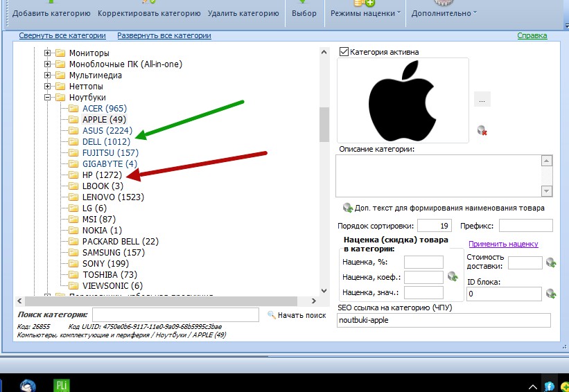The width and height of the screenshot is (569, 392).
Task: Select HP (1272) category
Action: pos(102,175)
